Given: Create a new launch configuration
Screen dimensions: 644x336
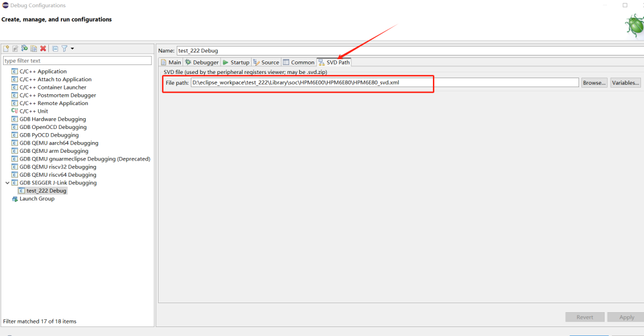Looking at the screenshot, I should (6, 48).
